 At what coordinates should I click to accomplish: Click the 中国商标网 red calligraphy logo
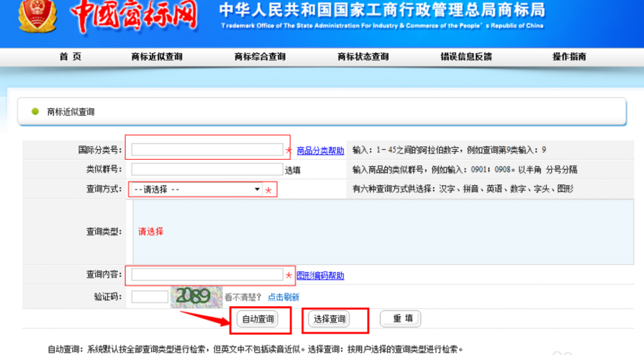[134, 17]
